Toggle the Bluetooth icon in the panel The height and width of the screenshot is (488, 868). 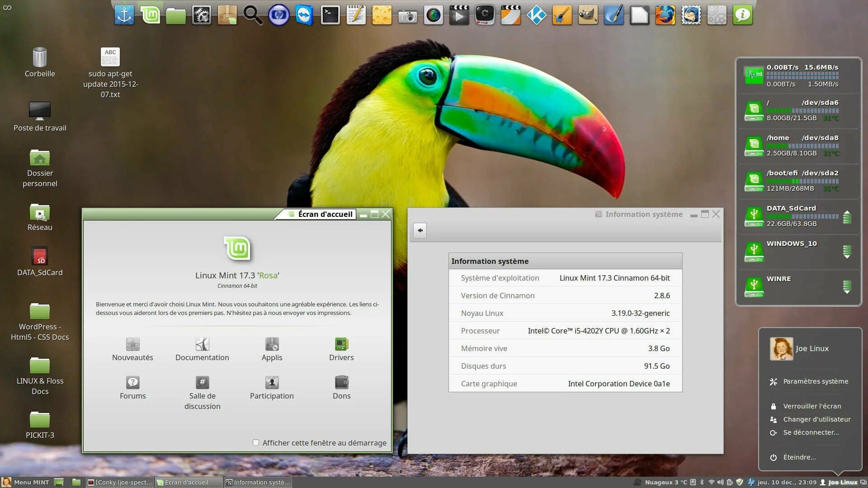pos(702,482)
